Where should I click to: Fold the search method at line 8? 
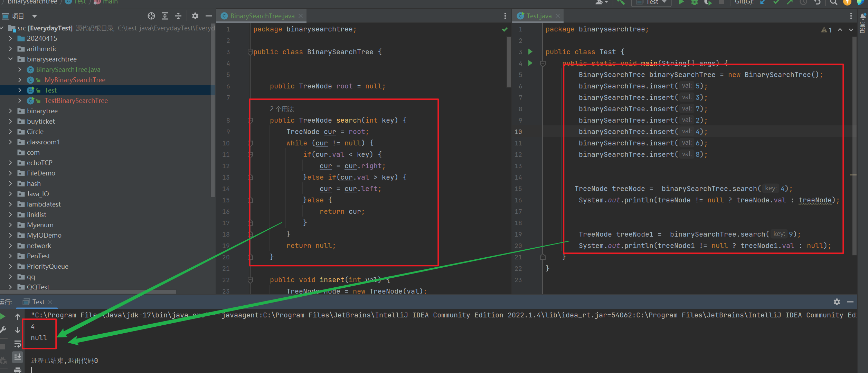coord(250,121)
